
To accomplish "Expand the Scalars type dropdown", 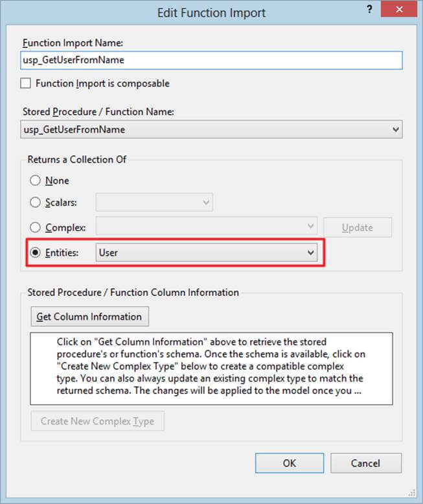I will (154, 203).
